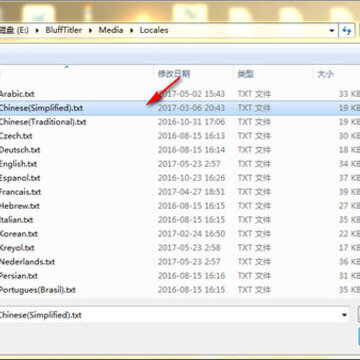Select the Portugues(Brasil).txt file

pyautogui.click(x=38, y=290)
